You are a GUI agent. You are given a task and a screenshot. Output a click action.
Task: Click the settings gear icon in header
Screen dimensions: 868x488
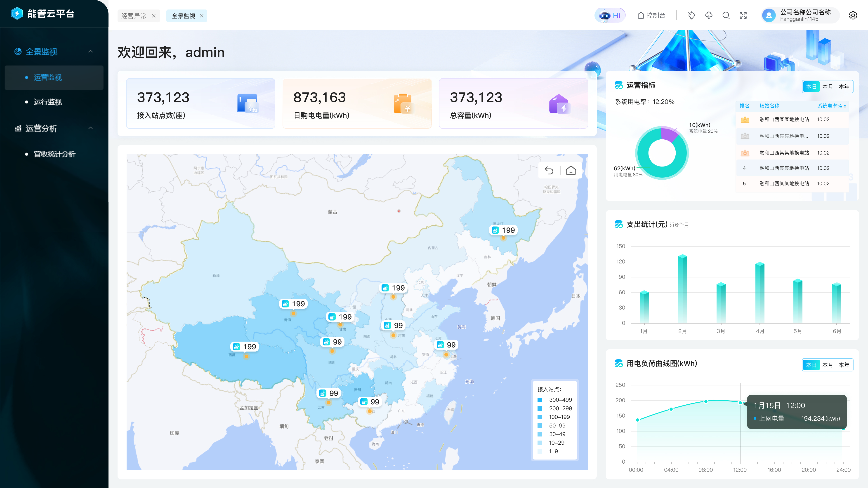[852, 16]
